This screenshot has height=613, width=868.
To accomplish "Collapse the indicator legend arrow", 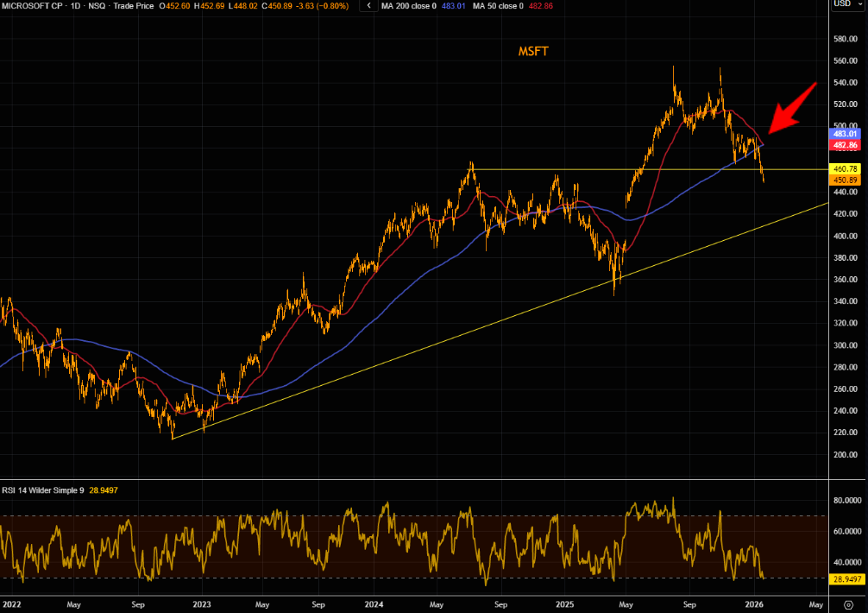I will (x=369, y=5).
